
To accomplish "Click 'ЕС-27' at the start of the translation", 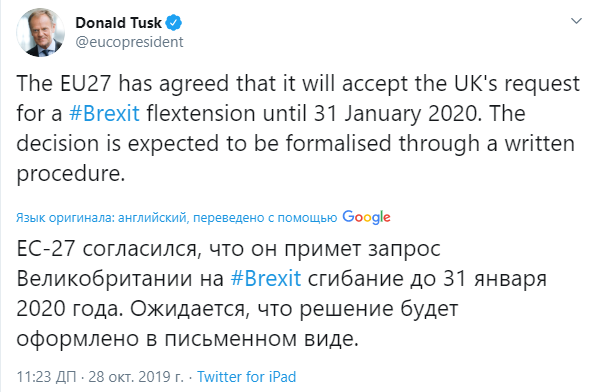I will coord(46,249).
